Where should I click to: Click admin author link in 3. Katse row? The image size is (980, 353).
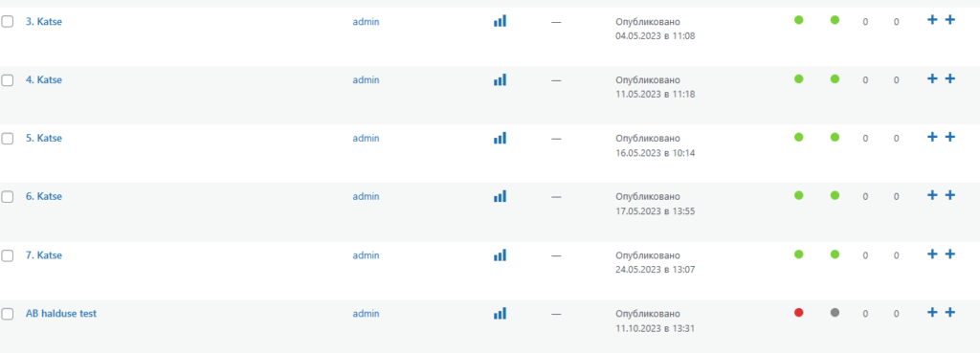366,22
